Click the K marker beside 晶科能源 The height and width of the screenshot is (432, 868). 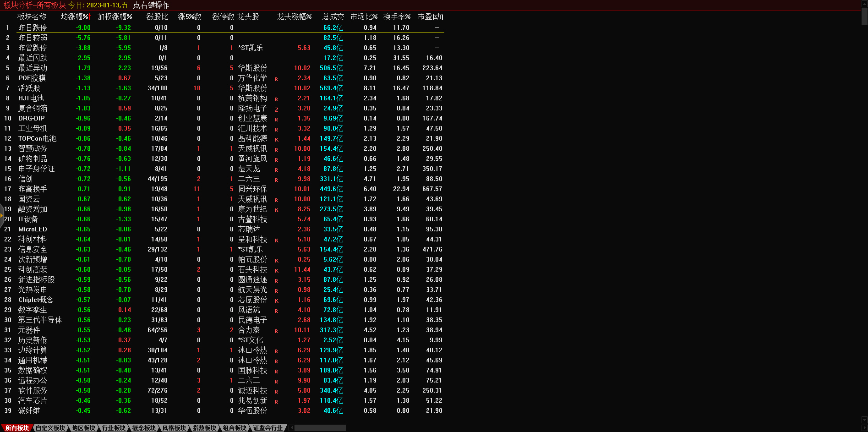tap(276, 140)
